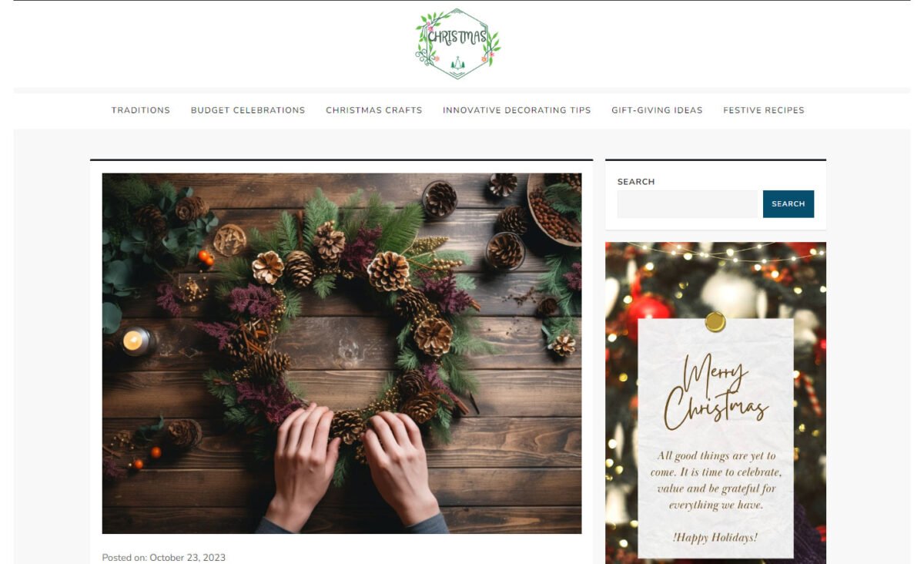Open Gift-Giving Ideas menu link
924x564 pixels.
coord(657,110)
